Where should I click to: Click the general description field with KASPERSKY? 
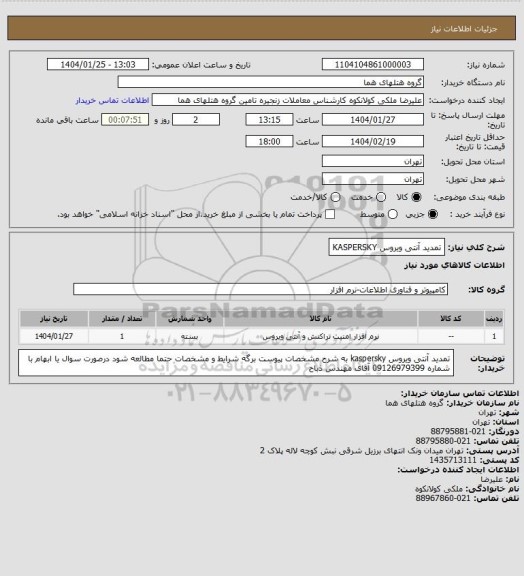tap(387, 247)
